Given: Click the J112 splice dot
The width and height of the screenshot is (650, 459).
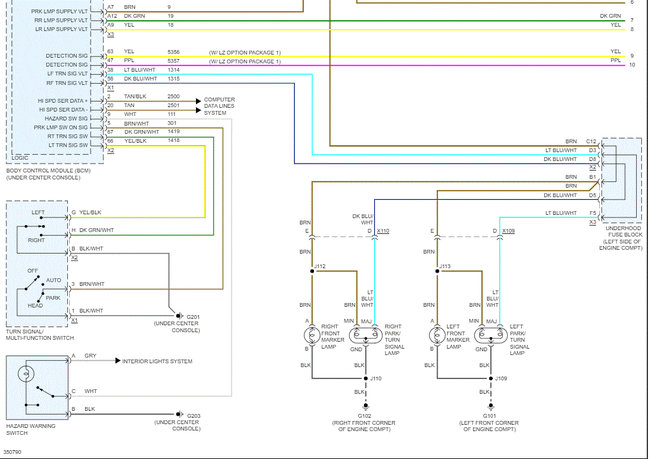Looking at the screenshot, I should point(312,271).
